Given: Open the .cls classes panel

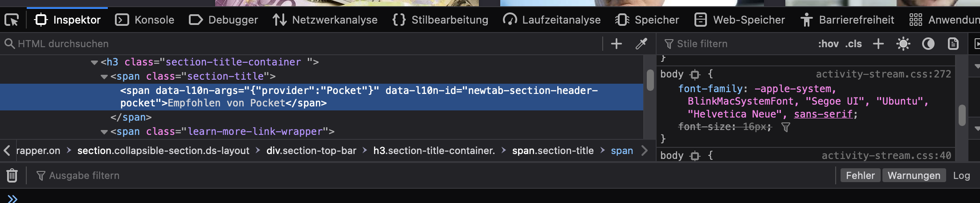Looking at the screenshot, I should tap(853, 44).
